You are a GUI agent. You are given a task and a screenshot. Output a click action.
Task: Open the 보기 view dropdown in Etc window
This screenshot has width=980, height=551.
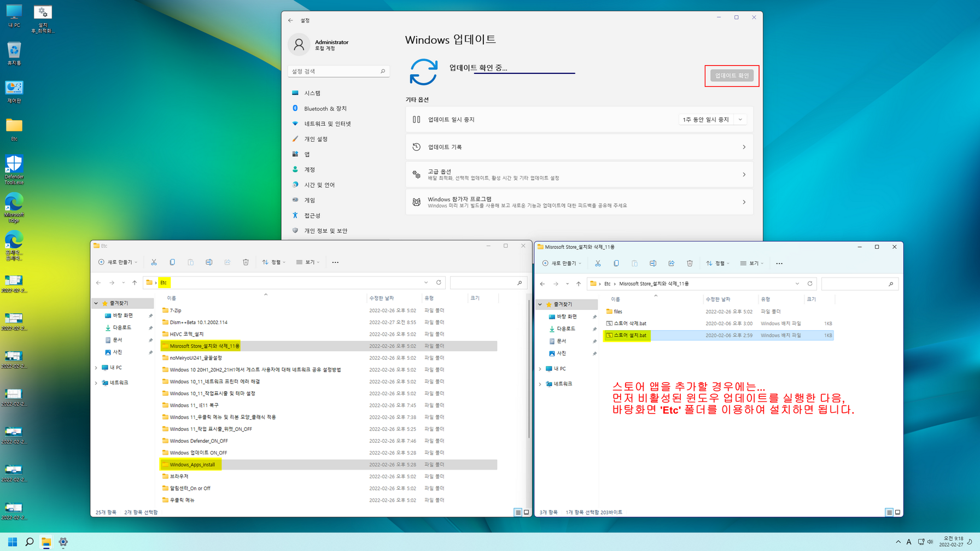point(308,262)
